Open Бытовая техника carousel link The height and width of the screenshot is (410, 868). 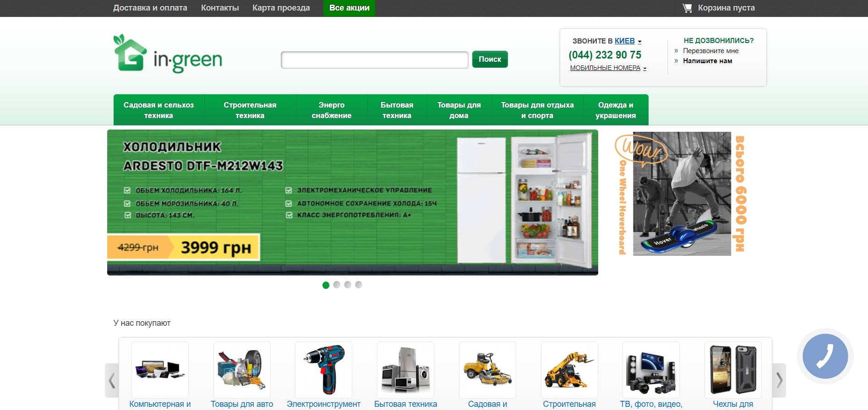(405, 404)
